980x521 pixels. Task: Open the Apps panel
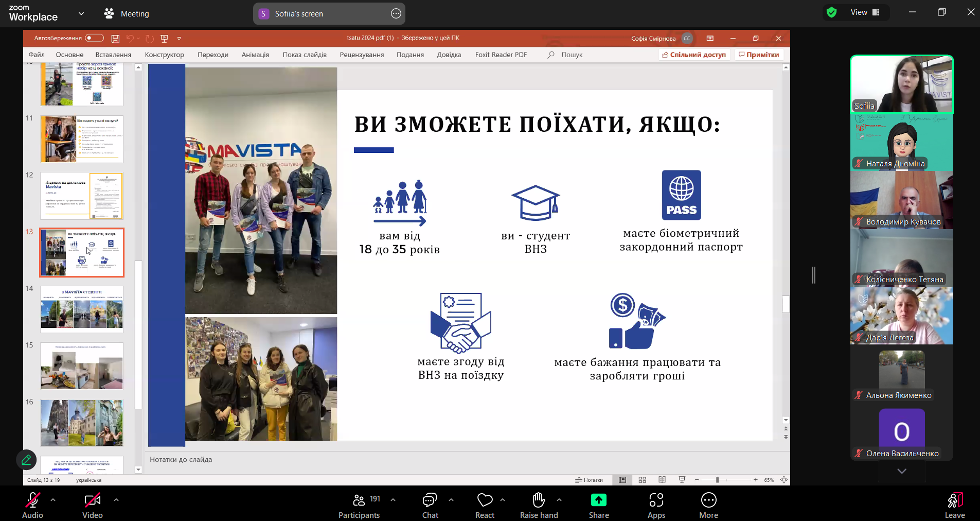(x=656, y=506)
